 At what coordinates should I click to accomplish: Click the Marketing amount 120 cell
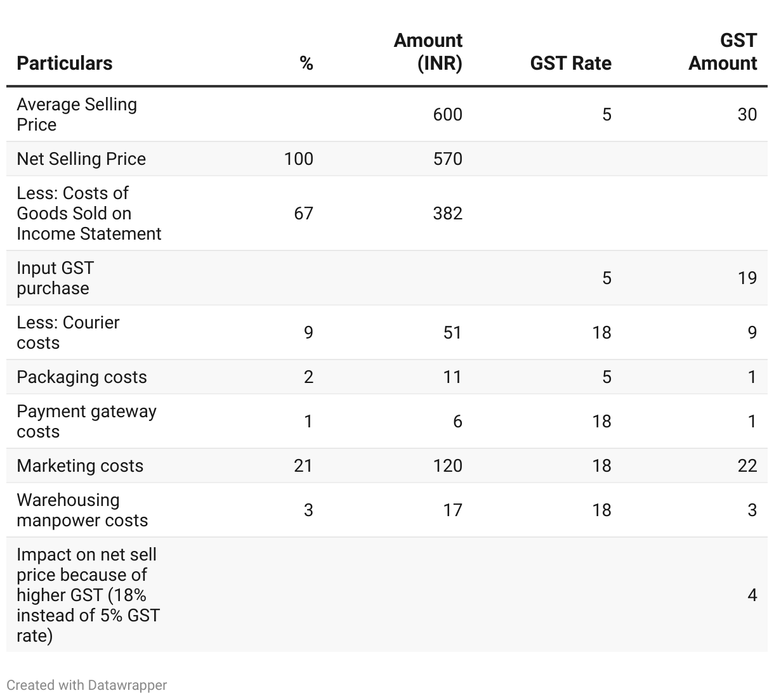click(447, 465)
